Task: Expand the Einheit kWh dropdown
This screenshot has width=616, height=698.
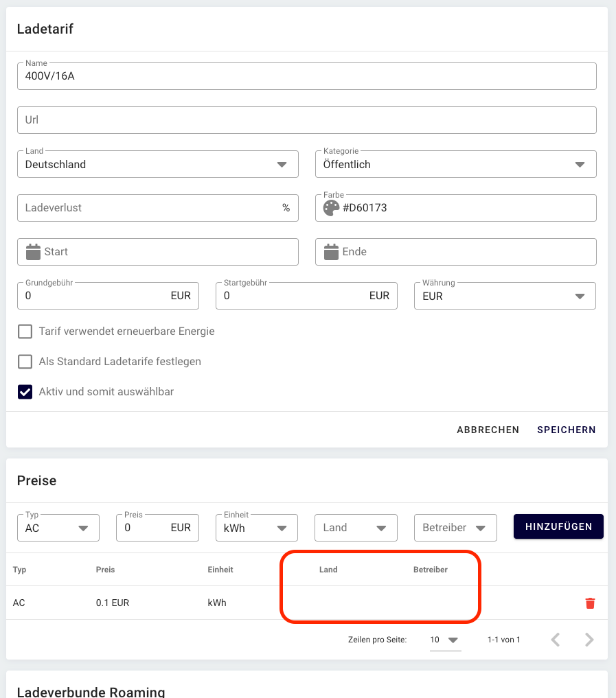Action: pos(257,528)
